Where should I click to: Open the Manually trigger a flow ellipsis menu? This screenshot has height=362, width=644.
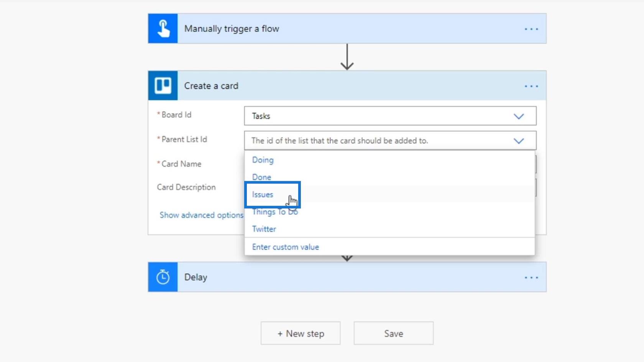(531, 29)
